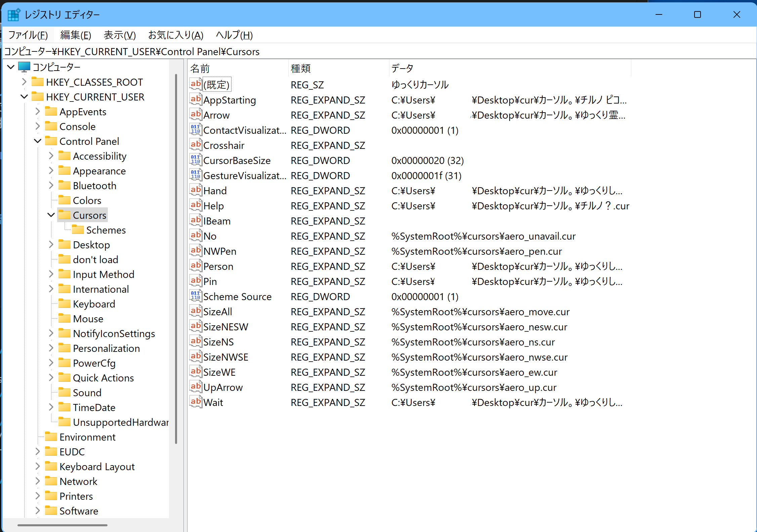Select the Network key
The width and height of the screenshot is (757, 532).
[78, 481]
